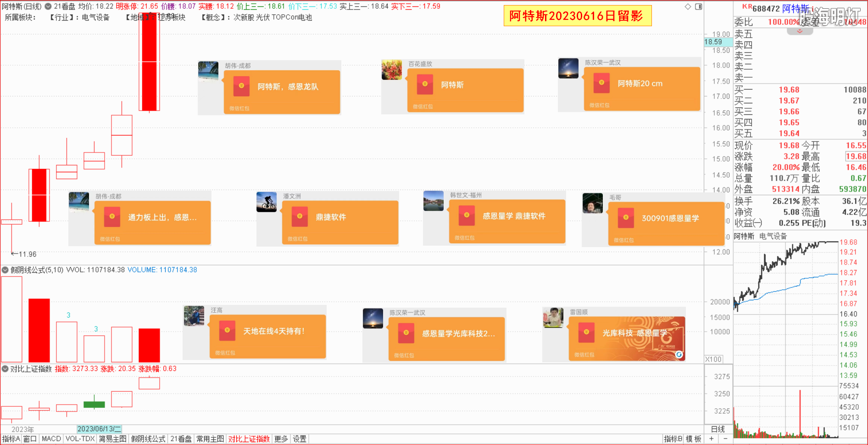Open 毛哥 portrait avatar

pos(593,203)
